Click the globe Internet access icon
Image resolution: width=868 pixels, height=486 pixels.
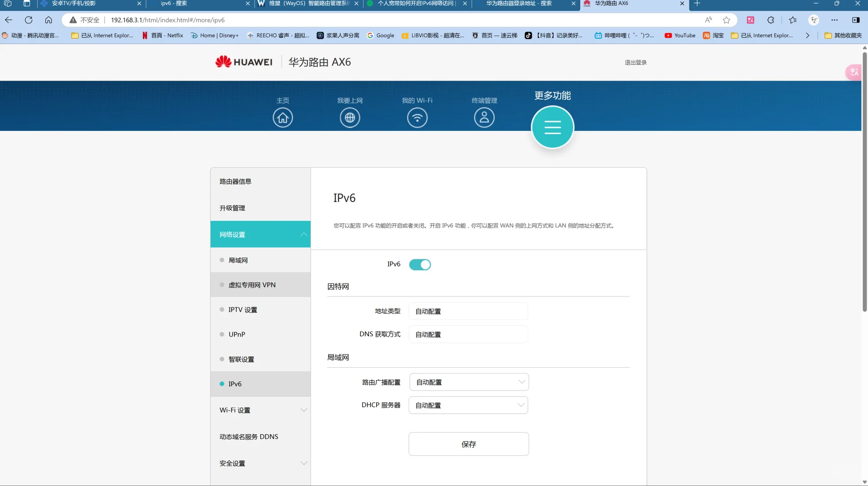tap(350, 118)
